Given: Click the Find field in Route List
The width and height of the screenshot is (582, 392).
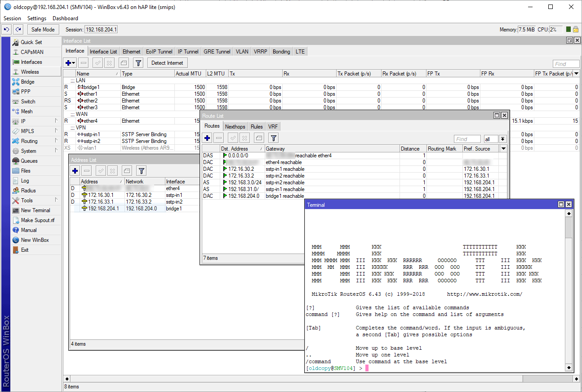Looking at the screenshot, I should point(467,139).
